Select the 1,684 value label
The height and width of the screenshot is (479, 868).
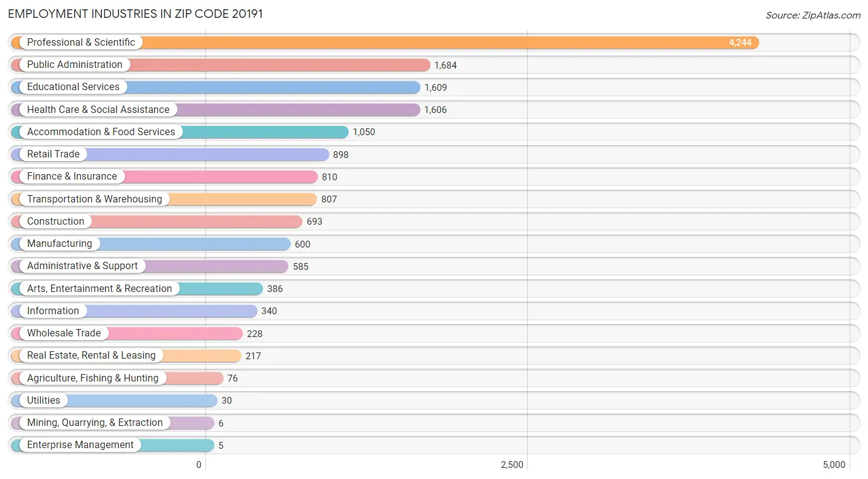(446, 65)
